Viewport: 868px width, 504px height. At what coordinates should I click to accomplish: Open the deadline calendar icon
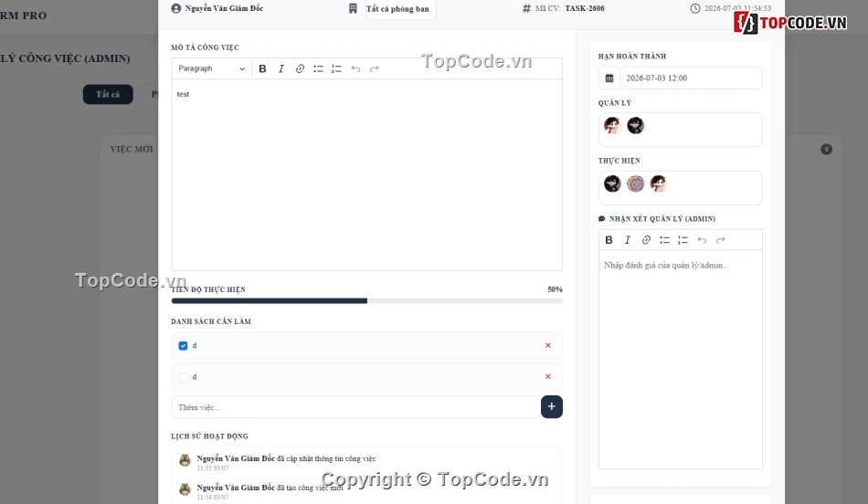point(609,78)
